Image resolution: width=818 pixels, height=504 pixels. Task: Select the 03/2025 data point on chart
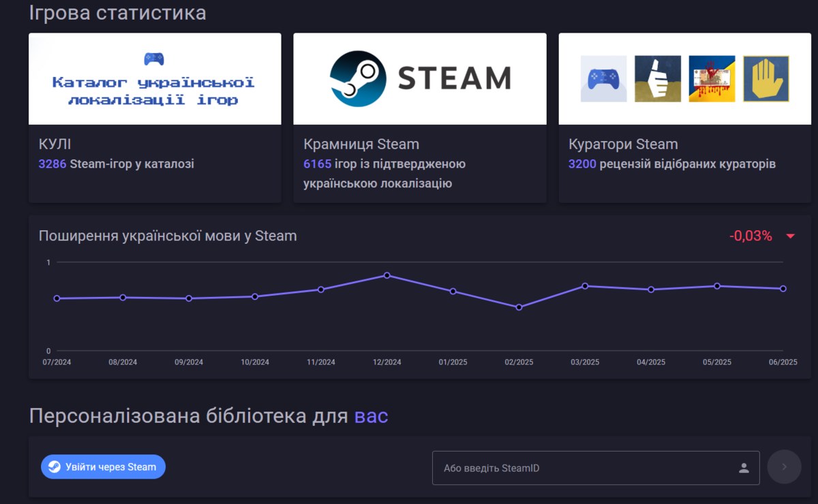[585, 286]
